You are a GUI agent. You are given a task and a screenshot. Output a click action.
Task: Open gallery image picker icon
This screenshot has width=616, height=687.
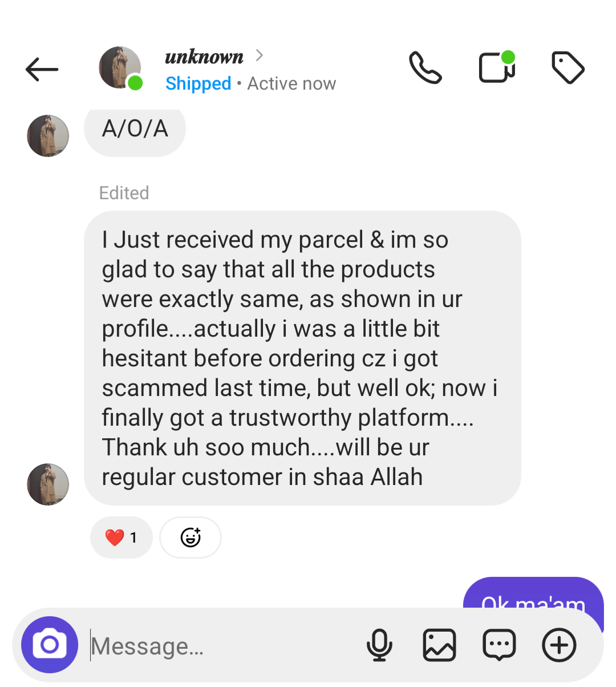(439, 645)
